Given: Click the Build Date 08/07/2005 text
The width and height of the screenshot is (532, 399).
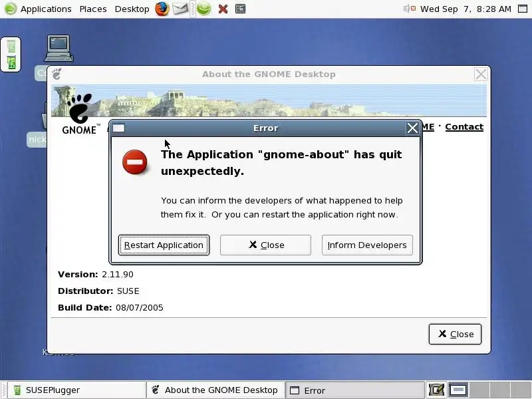Looking at the screenshot, I should pyautogui.click(x=110, y=307).
